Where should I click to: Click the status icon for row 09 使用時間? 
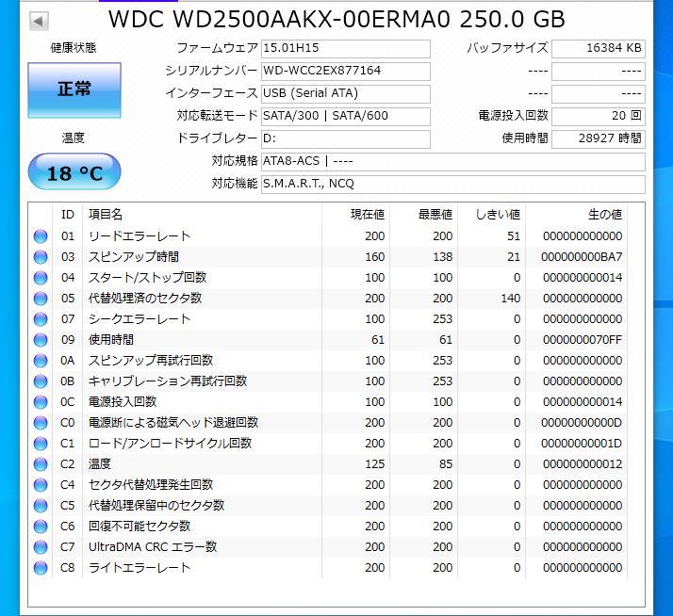click(x=41, y=340)
